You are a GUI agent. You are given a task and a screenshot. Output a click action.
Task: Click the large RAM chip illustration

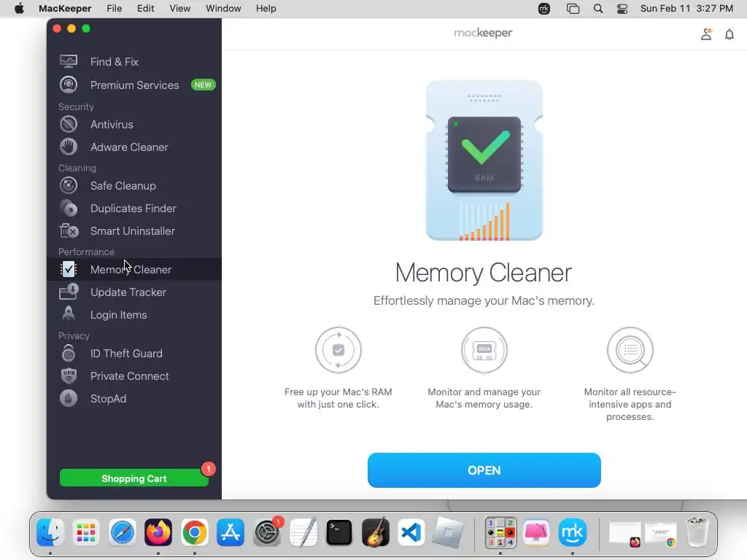tap(484, 160)
